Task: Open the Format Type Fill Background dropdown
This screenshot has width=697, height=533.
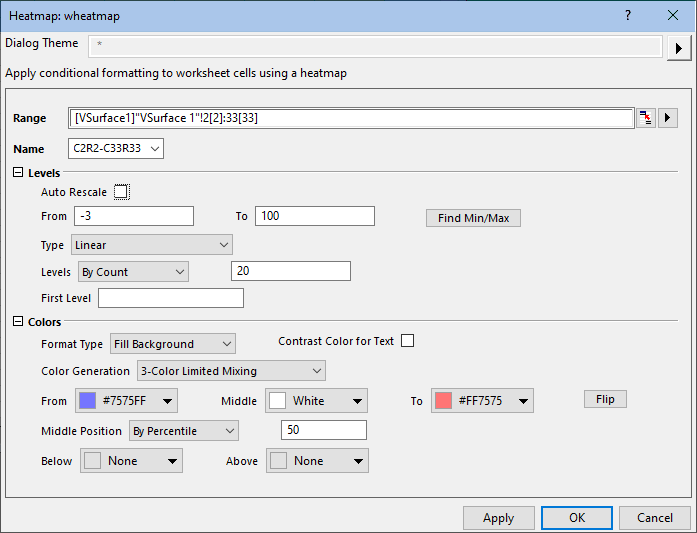Action: [x=173, y=344]
